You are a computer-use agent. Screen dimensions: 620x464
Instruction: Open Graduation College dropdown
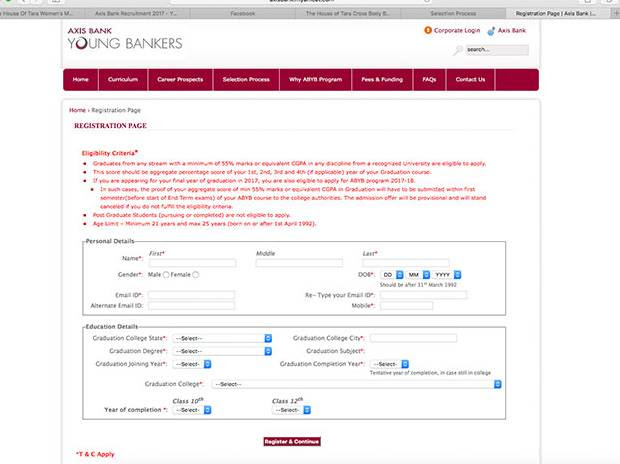(357, 384)
